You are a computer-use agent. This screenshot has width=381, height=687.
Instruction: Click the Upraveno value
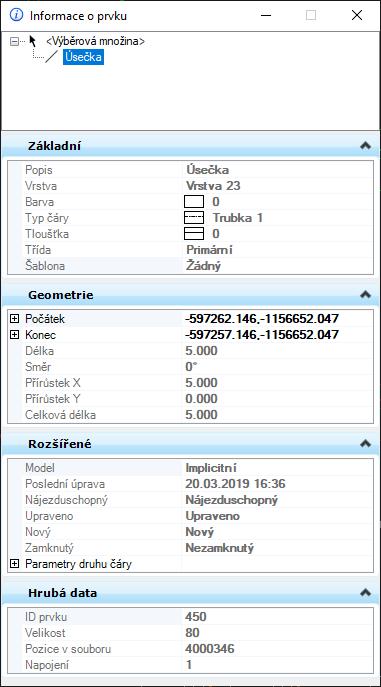[213, 516]
